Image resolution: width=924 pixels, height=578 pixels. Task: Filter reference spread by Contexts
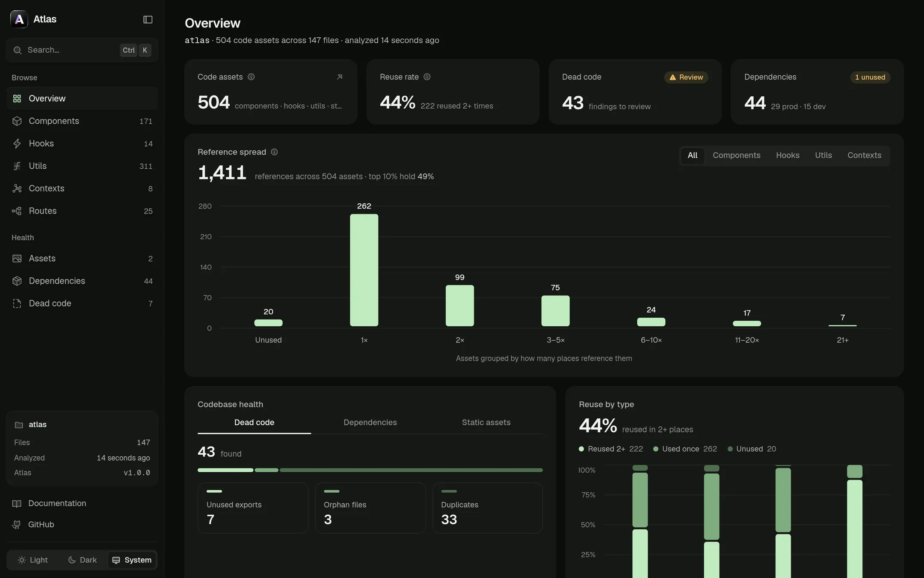click(865, 155)
